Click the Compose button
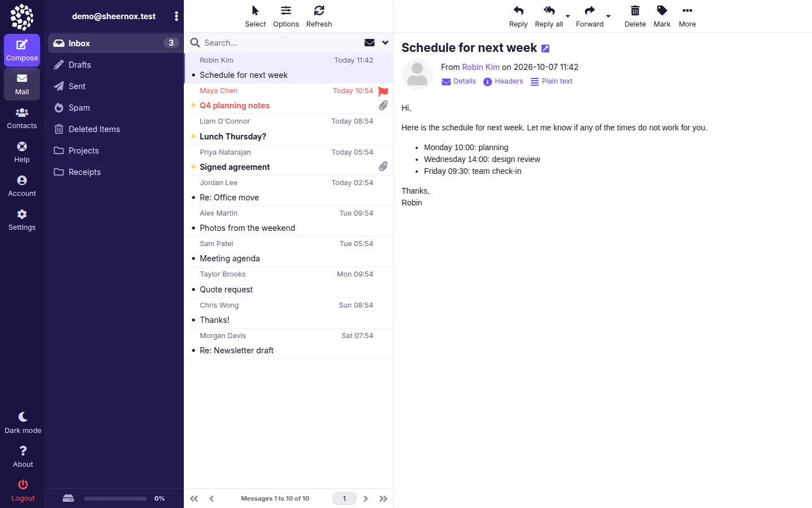 pos(22,50)
